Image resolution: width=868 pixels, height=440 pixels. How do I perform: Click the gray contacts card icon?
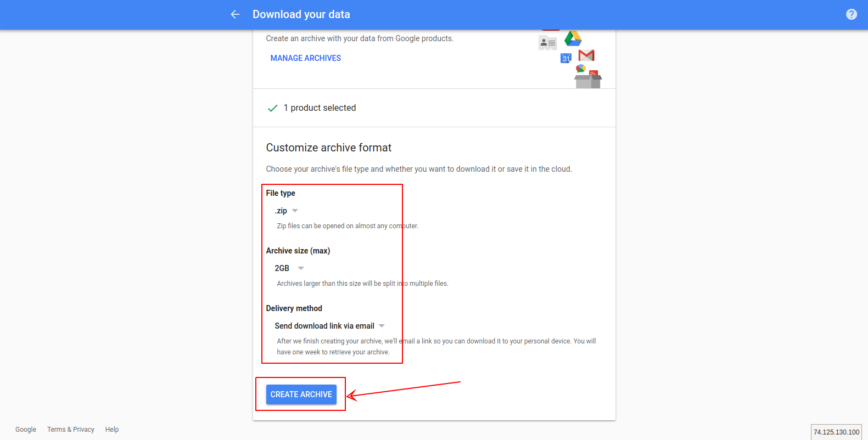click(x=547, y=43)
